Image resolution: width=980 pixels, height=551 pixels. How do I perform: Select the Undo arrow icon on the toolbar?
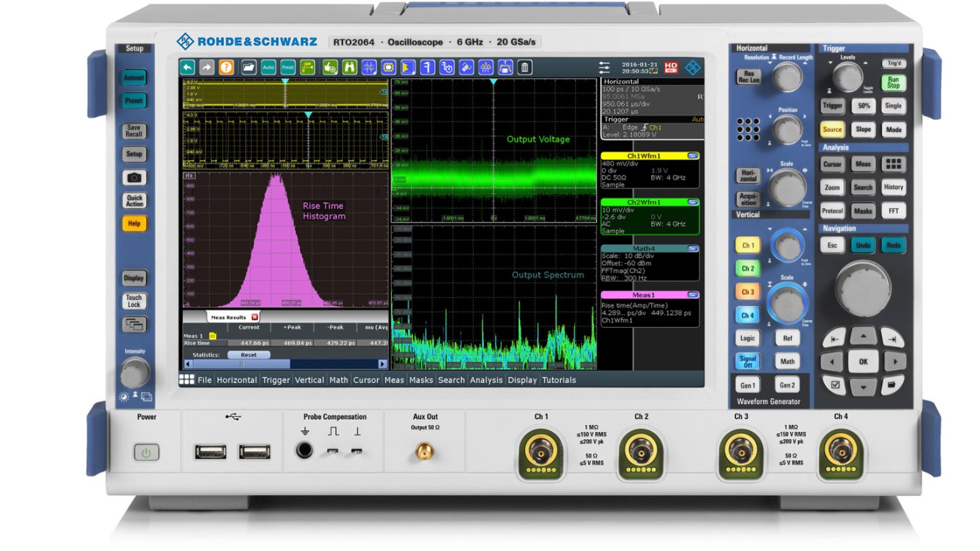187,67
